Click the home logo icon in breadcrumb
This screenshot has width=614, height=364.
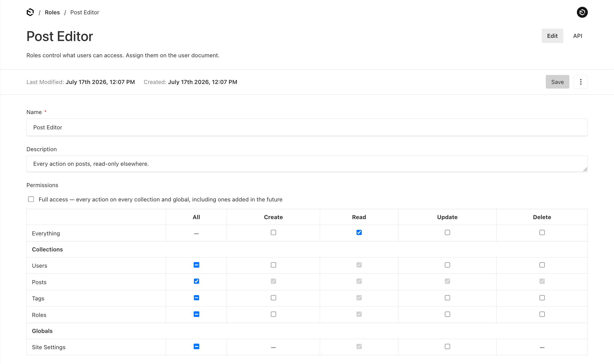tap(30, 12)
